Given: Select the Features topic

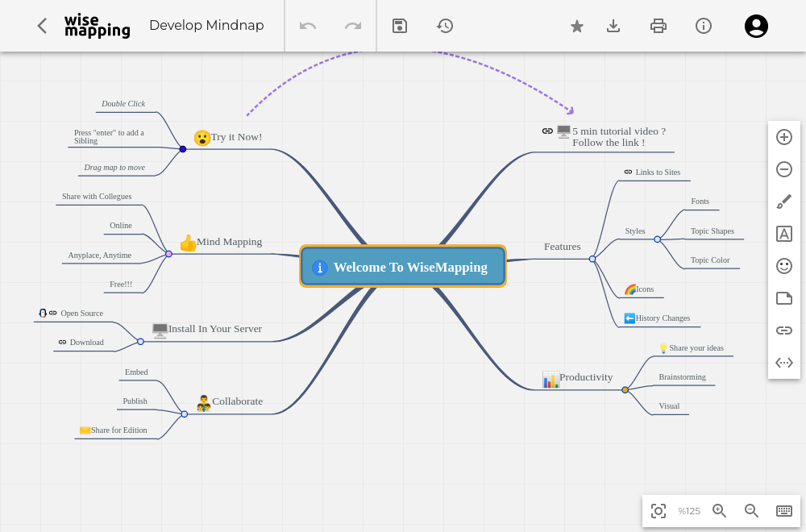Looking at the screenshot, I should point(563,247).
